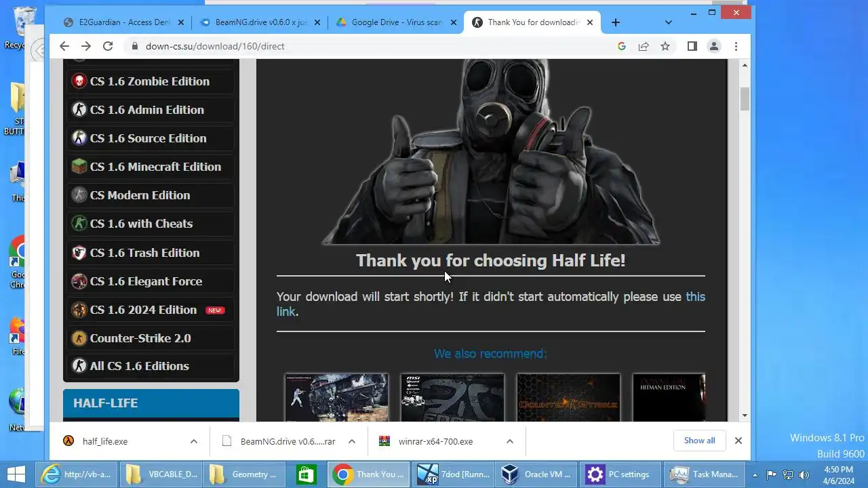Screen dimensions: 868x488
Task: Open Task Manager from the taskbar
Action: 705,474
